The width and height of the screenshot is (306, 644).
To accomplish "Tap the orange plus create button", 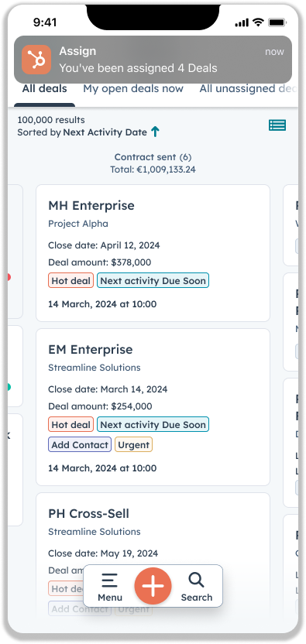I will 153,586.
